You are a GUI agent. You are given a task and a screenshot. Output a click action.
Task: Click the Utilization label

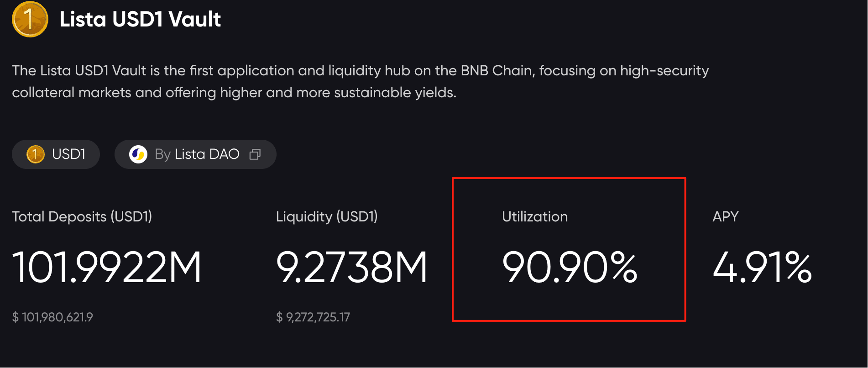point(535,216)
